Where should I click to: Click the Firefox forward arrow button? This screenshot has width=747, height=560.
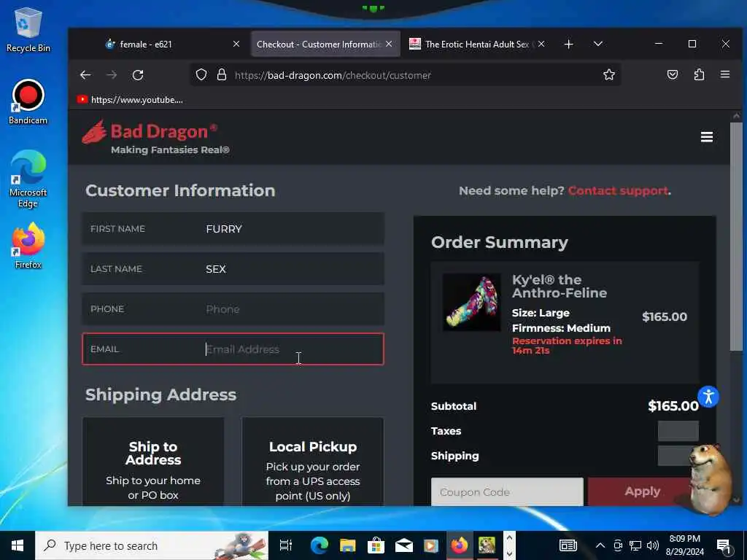[112, 75]
